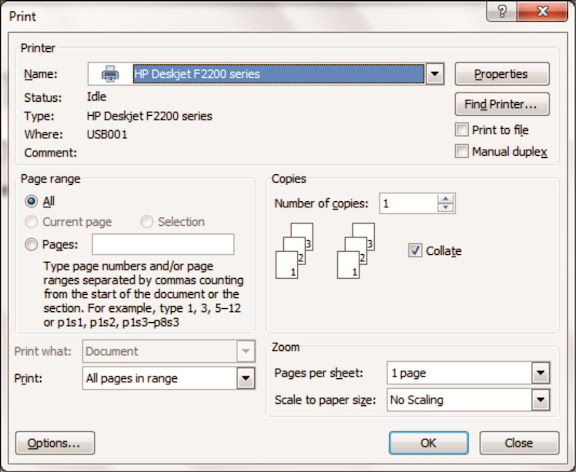The height and width of the screenshot is (472, 576).
Task: Open the Pages per sheet dropdown
Action: 541,373
